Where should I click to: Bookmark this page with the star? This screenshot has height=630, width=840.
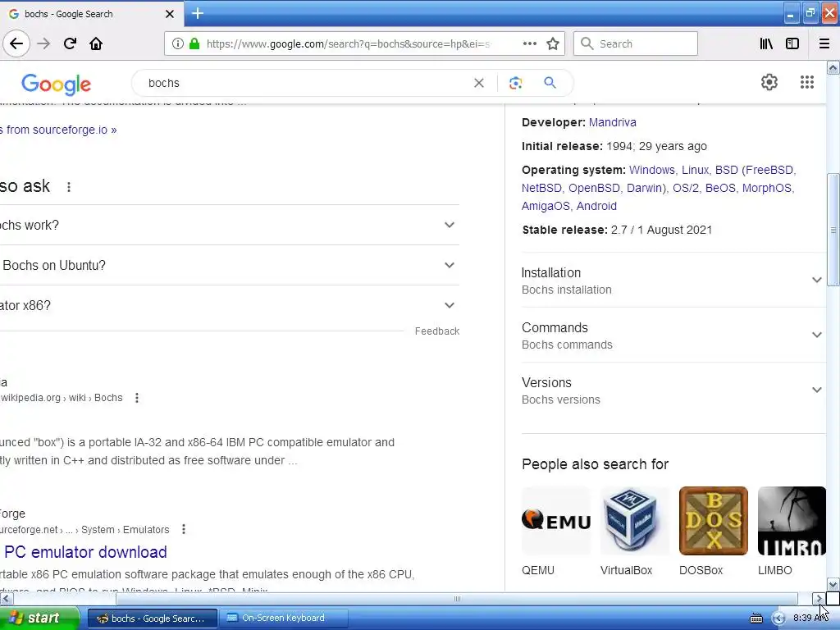[553, 43]
